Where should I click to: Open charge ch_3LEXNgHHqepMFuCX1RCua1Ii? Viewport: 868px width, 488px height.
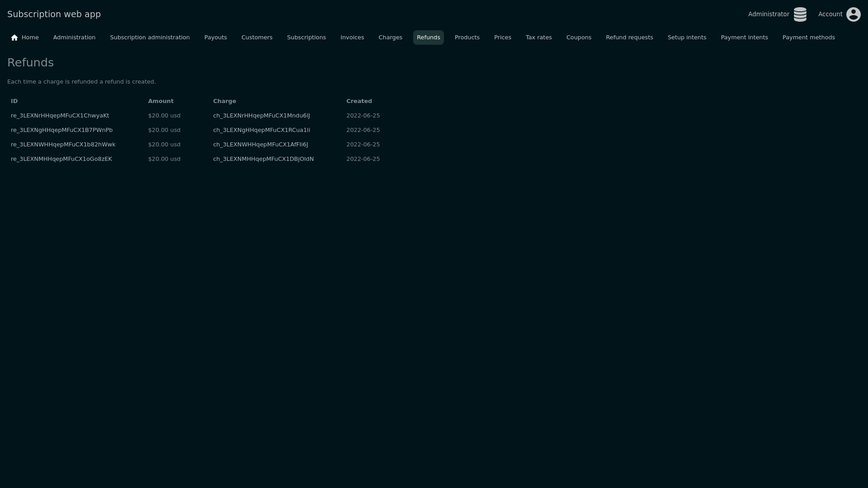pos(261,130)
